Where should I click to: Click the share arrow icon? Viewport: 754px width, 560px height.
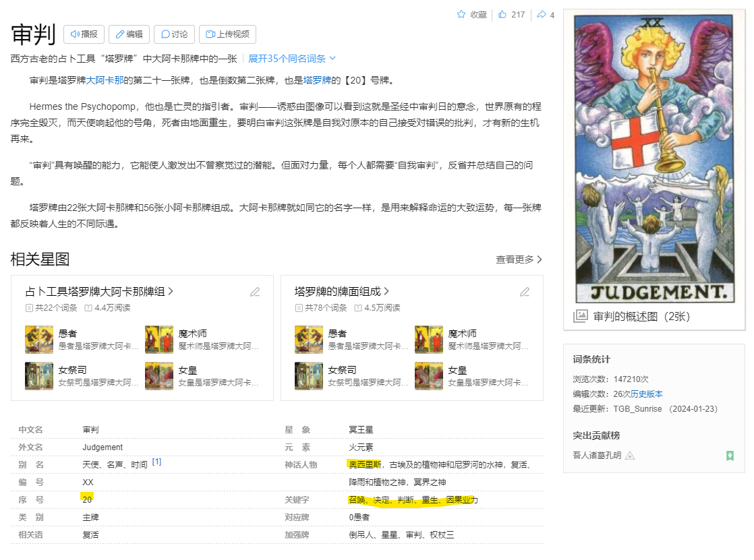point(541,15)
